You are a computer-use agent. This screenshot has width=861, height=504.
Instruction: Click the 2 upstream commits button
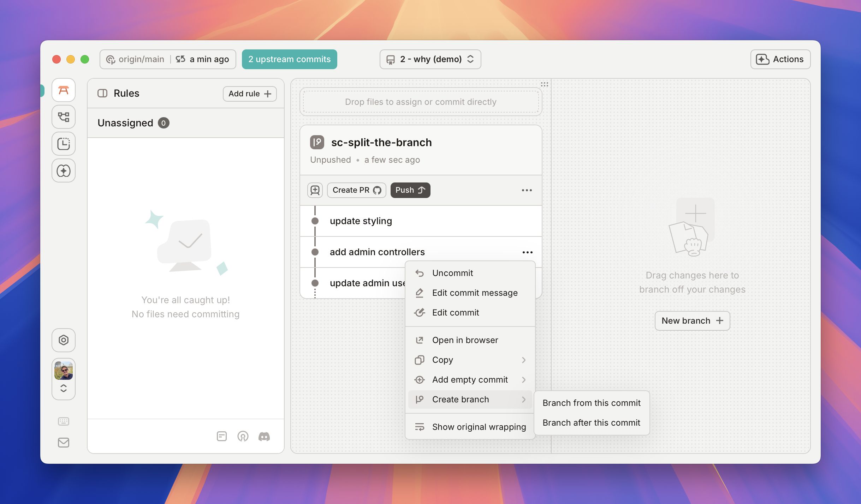coord(290,59)
